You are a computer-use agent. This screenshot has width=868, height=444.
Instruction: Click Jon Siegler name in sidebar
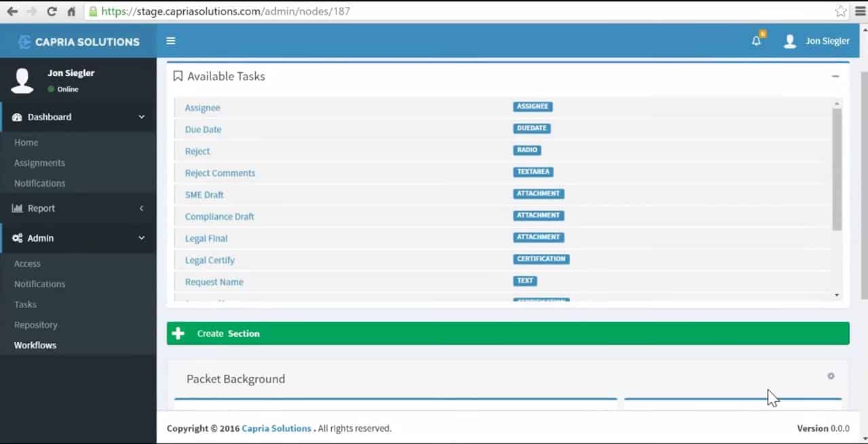click(x=71, y=73)
